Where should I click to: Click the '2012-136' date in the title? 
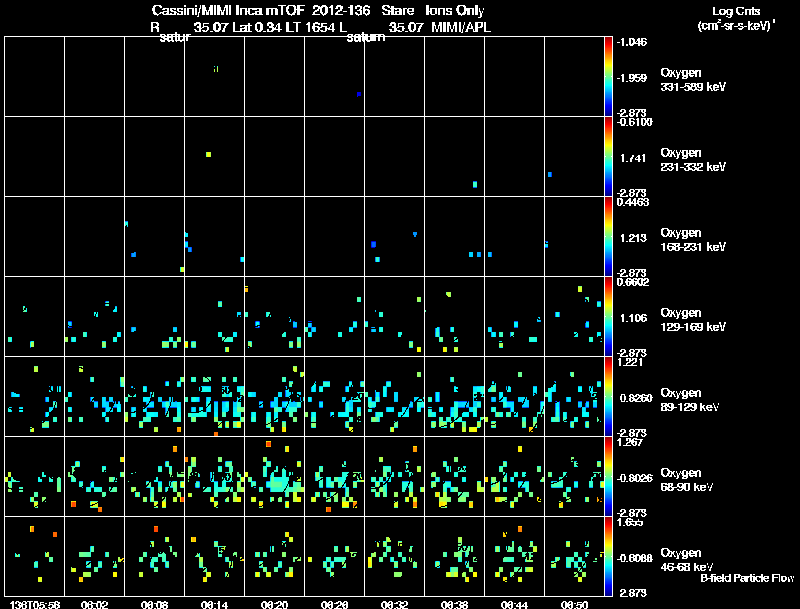(341, 10)
